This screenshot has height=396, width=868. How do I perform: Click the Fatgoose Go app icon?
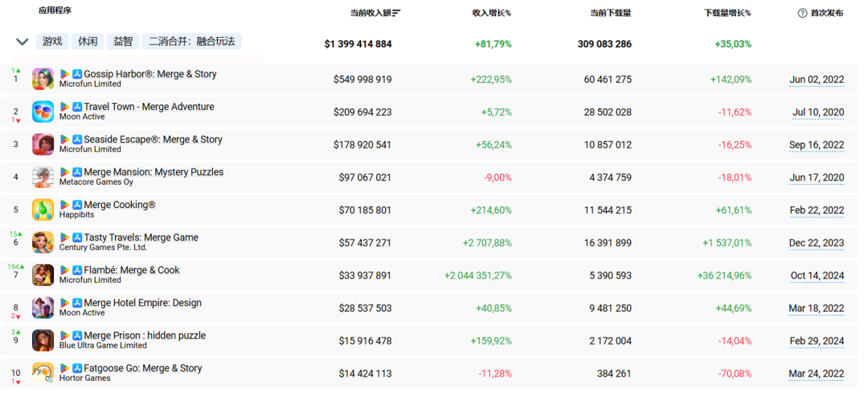tap(43, 373)
